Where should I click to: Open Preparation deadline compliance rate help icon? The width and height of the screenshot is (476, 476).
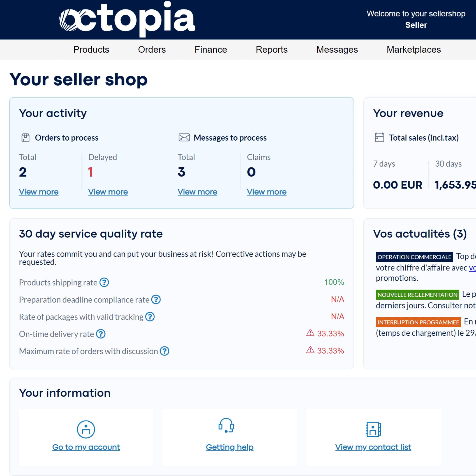tap(156, 300)
